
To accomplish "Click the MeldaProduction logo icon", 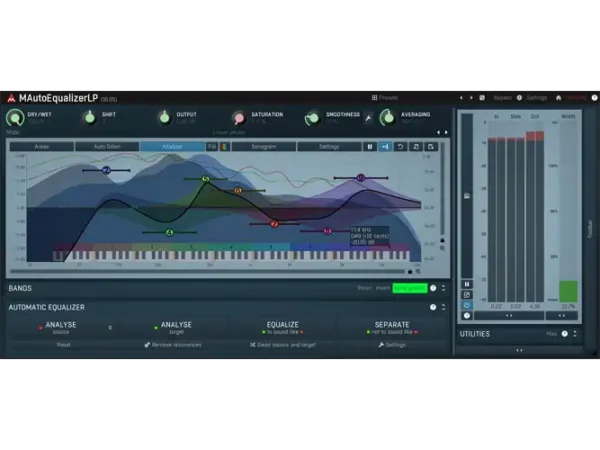I will [11, 98].
